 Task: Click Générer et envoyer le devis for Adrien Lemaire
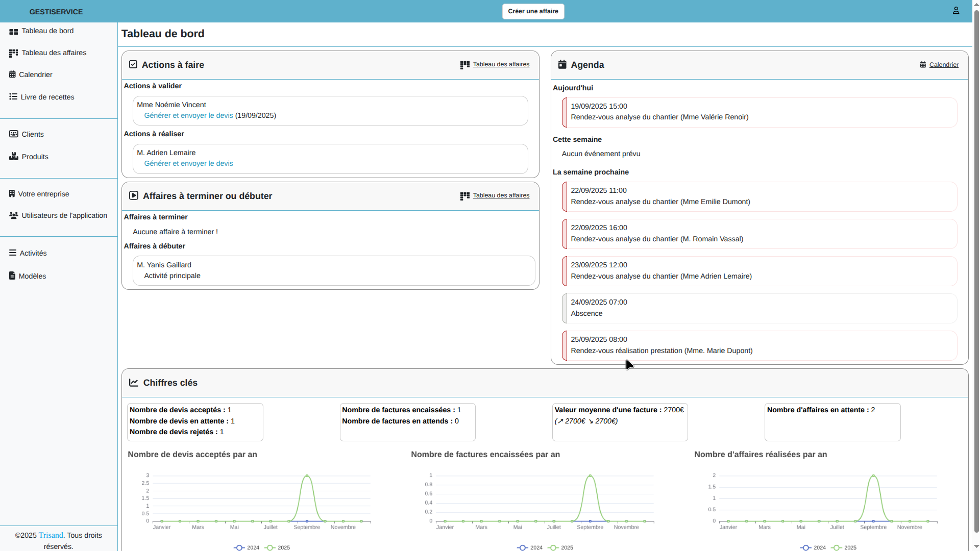coord(188,164)
